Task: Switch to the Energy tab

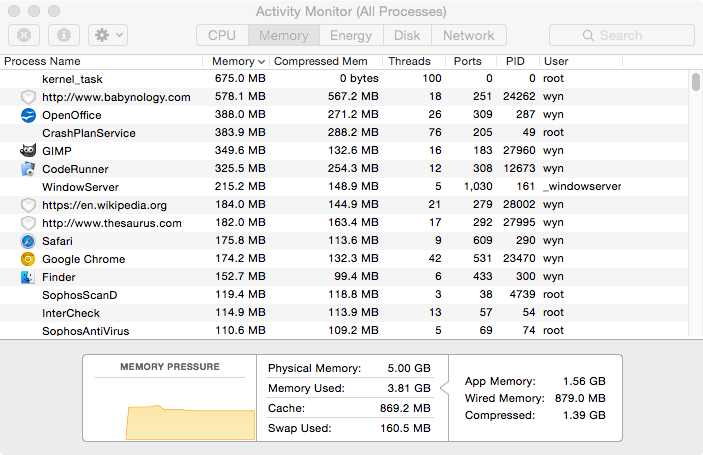Action: click(x=351, y=35)
